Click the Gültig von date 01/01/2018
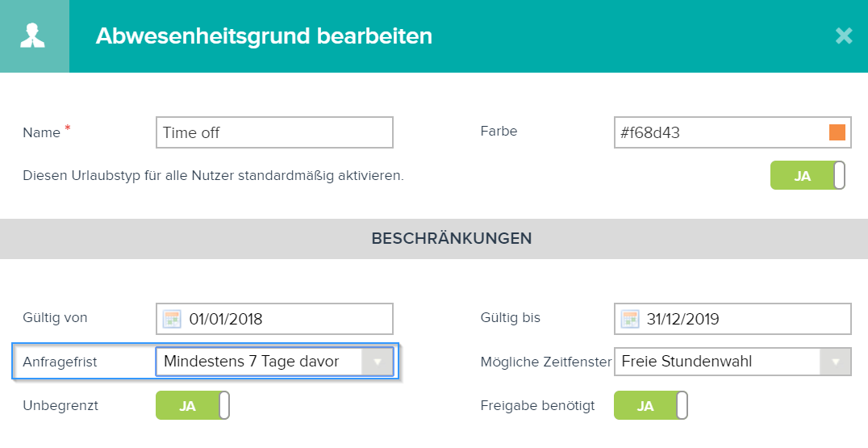 pos(226,319)
